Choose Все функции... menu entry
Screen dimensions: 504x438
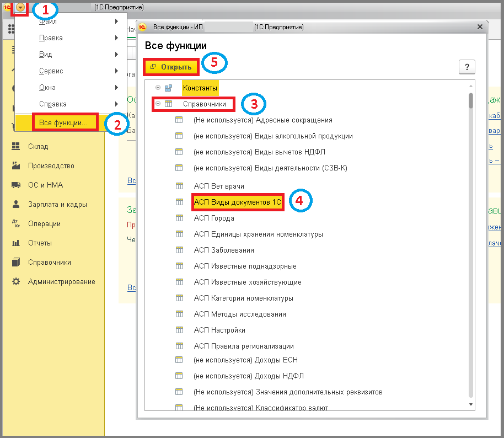pos(63,122)
